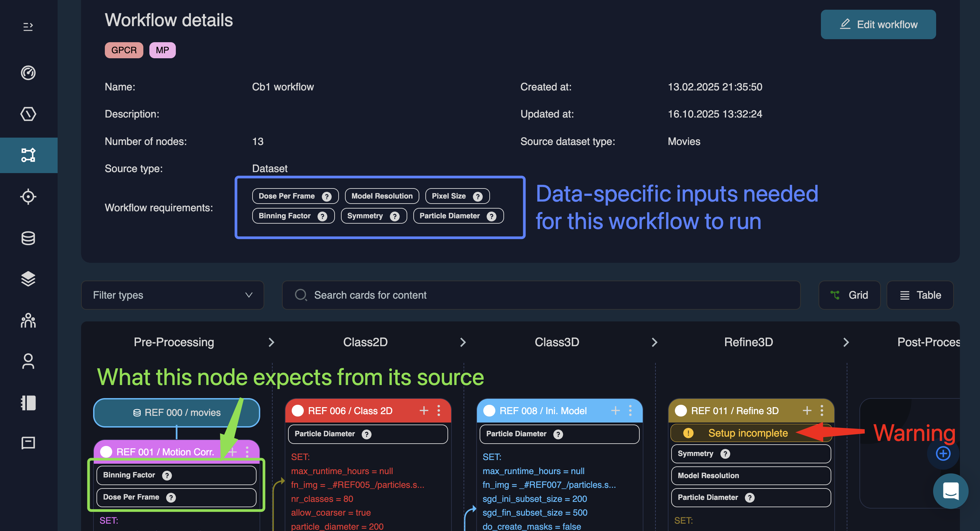Viewport: 980px width, 531px height.
Task: Switch the card view to Table mode
Action: point(920,295)
